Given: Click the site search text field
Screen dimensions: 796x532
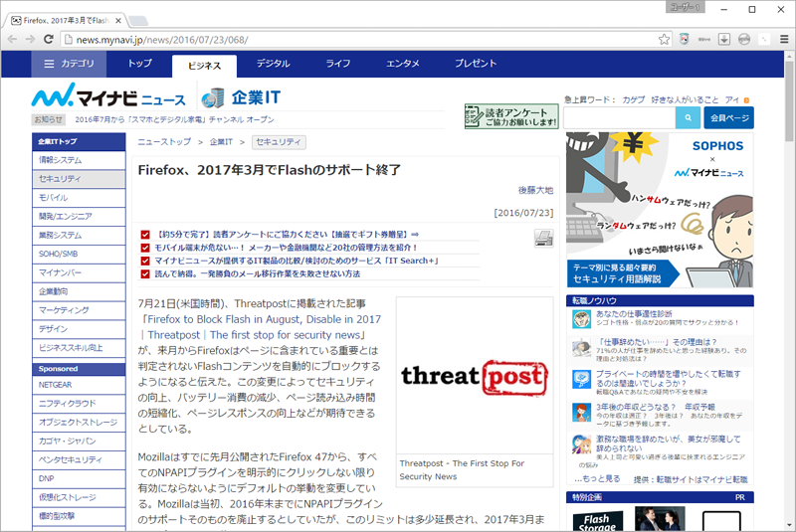Looking at the screenshot, I should 619,118.
